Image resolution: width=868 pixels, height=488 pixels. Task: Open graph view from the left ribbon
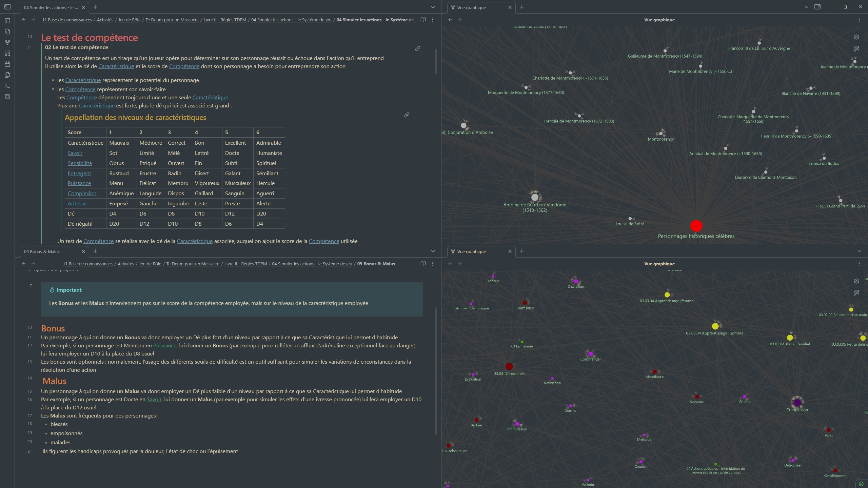click(7, 42)
